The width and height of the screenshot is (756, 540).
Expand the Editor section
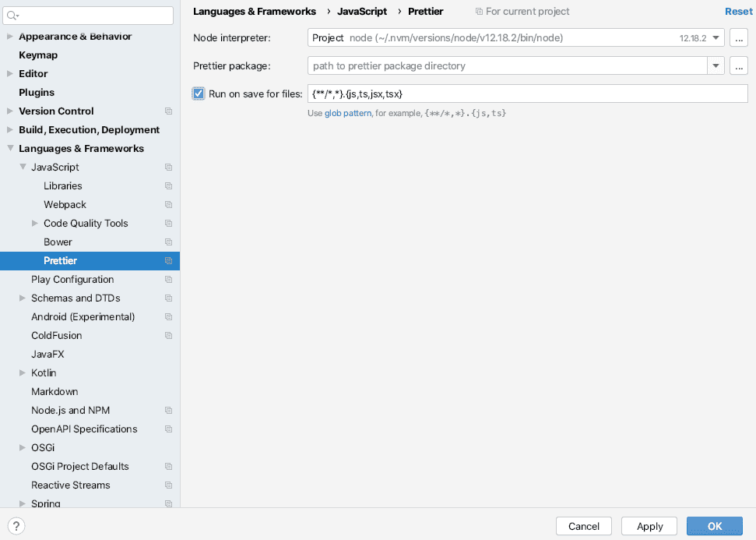pyautogui.click(x=9, y=73)
